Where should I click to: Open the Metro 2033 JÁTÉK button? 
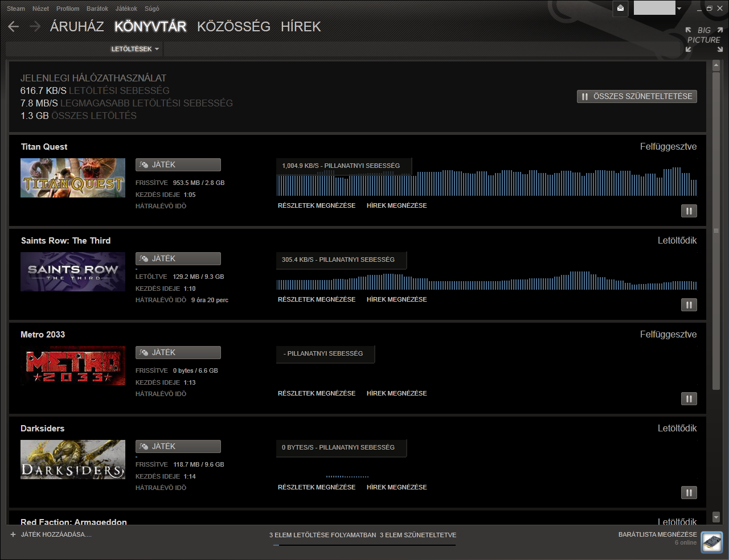point(178,352)
